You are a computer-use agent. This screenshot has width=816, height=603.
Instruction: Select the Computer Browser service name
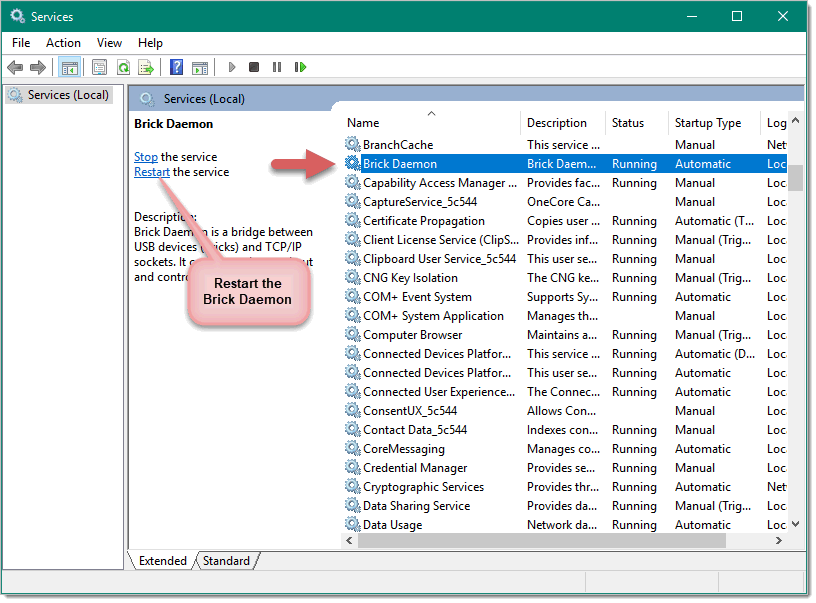(x=412, y=335)
